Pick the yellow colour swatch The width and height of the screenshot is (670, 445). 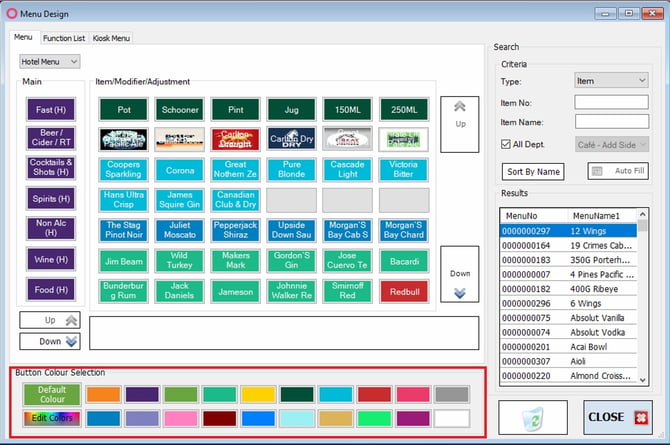258,394
